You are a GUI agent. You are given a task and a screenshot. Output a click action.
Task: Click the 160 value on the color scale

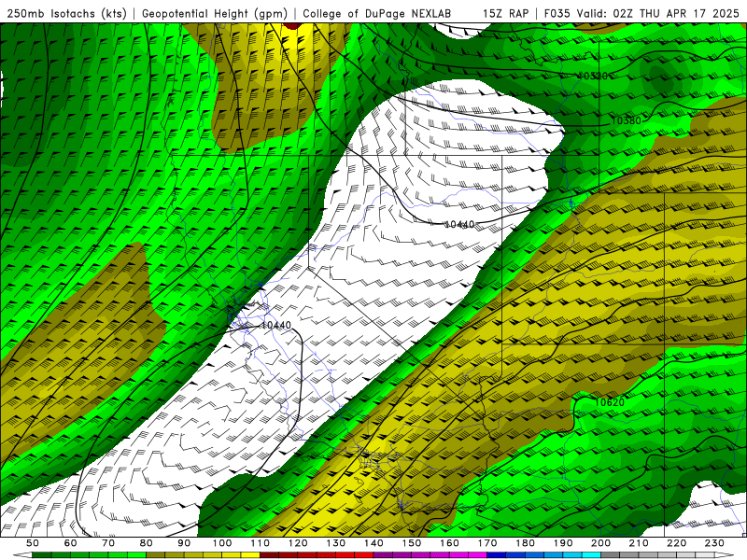pyautogui.click(x=449, y=543)
